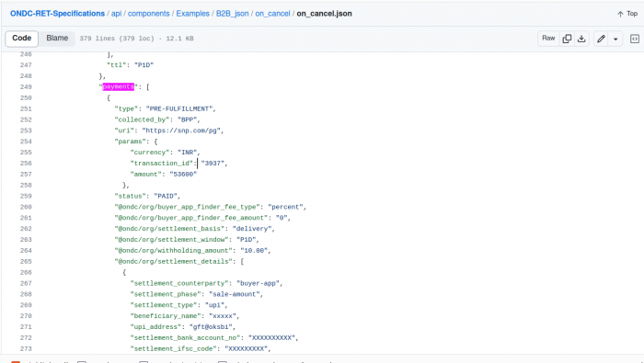The width and height of the screenshot is (644, 363).
Task: Download the raw file icon
Action: pyautogui.click(x=581, y=39)
